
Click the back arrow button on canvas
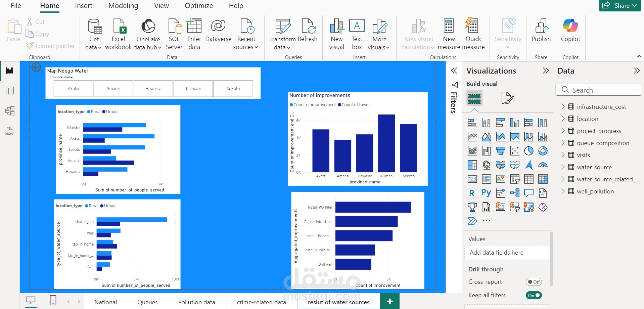36,67
